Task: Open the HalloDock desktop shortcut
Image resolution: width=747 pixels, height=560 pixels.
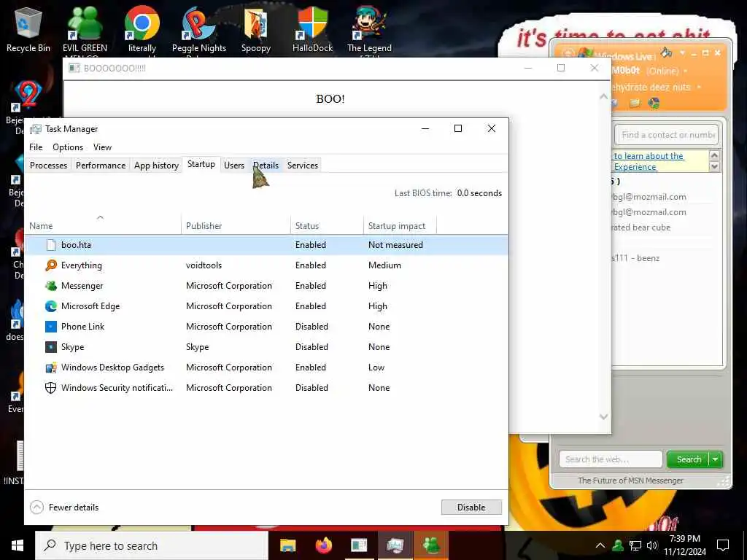Action: pos(312,29)
